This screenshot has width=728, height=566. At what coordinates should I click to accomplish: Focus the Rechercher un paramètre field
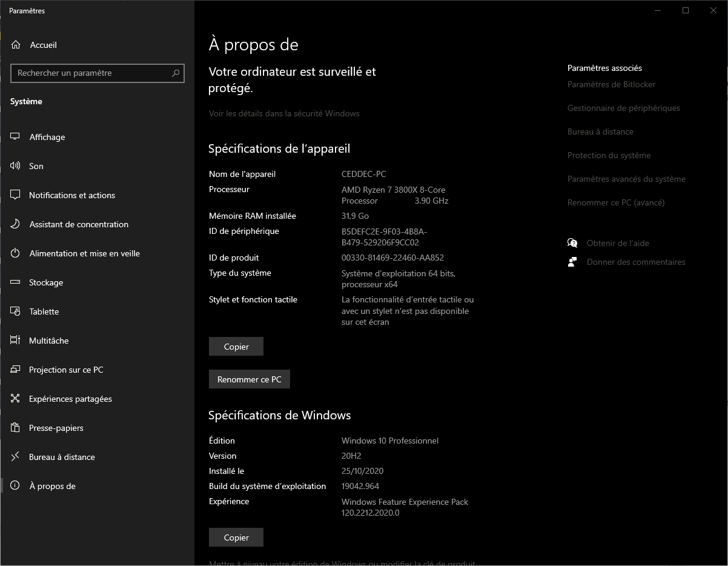(x=91, y=73)
